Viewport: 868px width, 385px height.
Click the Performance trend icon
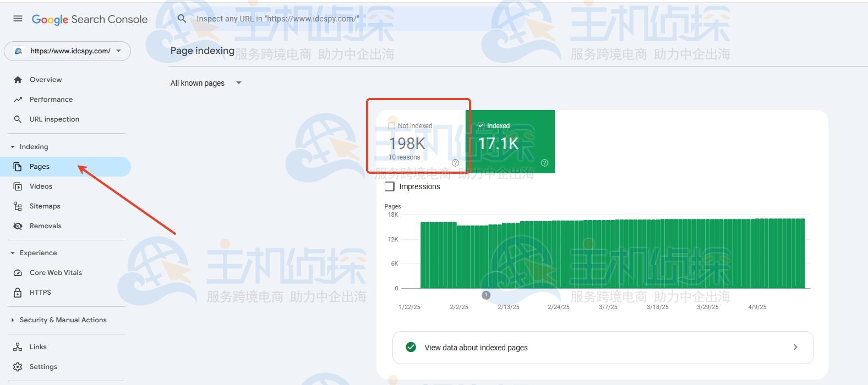tap(18, 100)
